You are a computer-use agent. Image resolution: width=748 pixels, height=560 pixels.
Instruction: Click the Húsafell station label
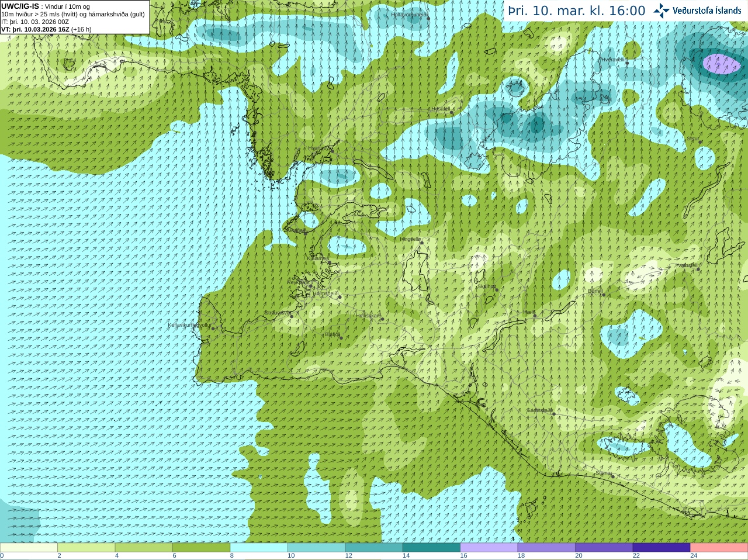coord(441,109)
